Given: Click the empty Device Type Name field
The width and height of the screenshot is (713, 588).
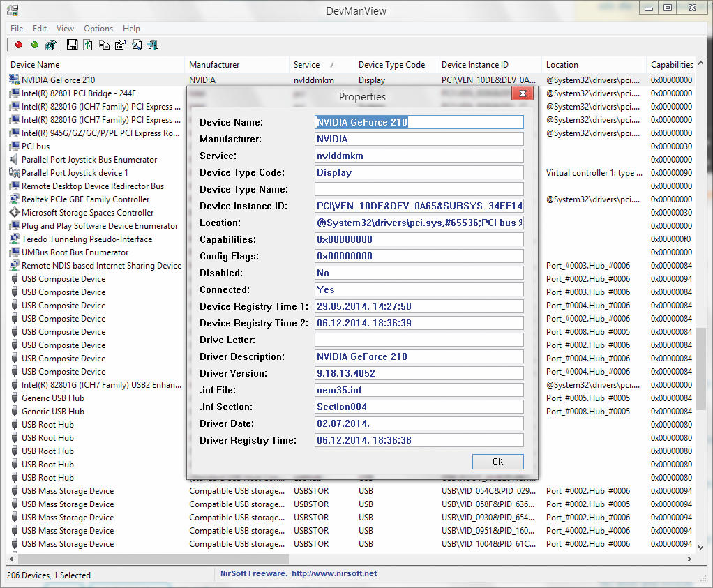Looking at the screenshot, I should pos(419,189).
